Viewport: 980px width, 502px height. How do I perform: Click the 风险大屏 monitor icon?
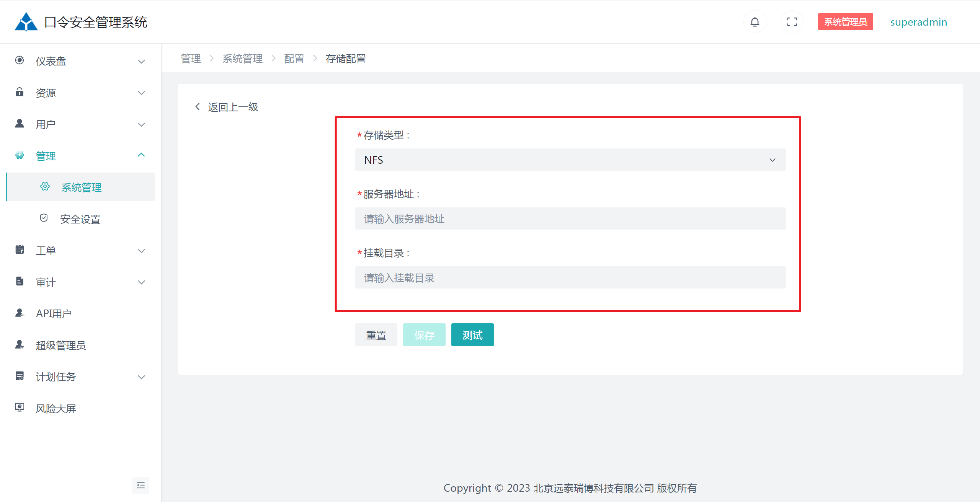coord(20,407)
